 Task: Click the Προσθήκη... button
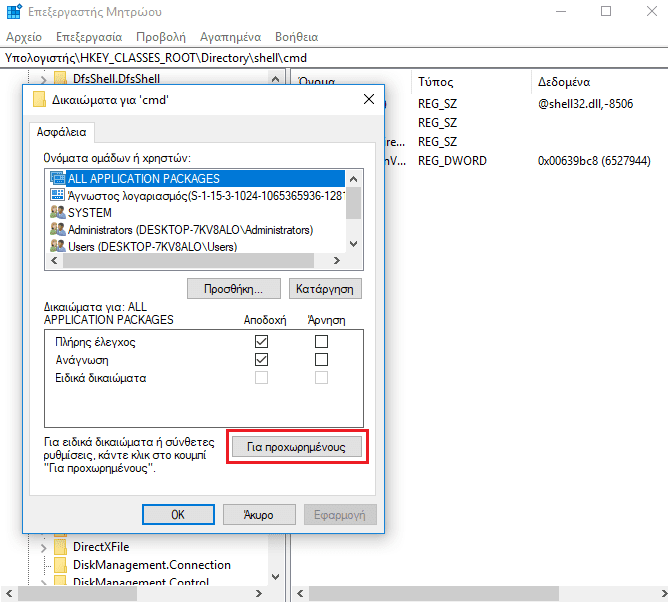pyautogui.click(x=233, y=289)
